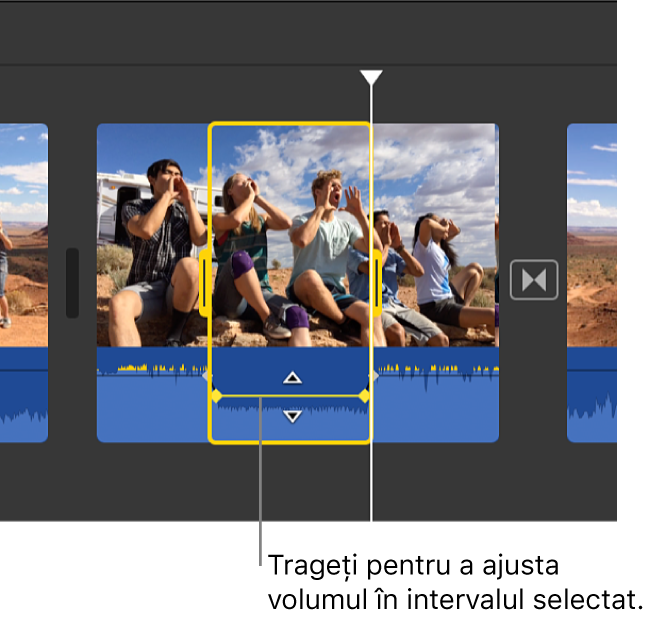This screenshot has width=657, height=622.
Task: Click the down arrow volume indicator
Action: click(292, 416)
